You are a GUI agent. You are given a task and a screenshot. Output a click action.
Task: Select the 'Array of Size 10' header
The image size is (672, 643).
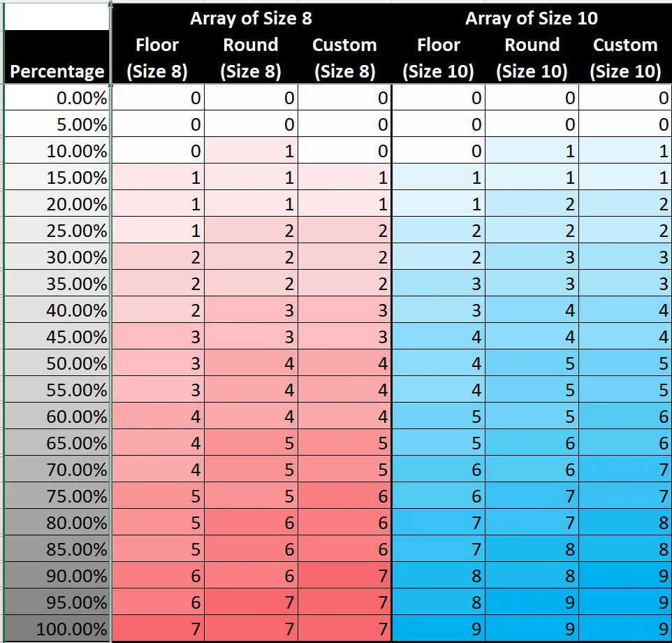tap(532, 18)
